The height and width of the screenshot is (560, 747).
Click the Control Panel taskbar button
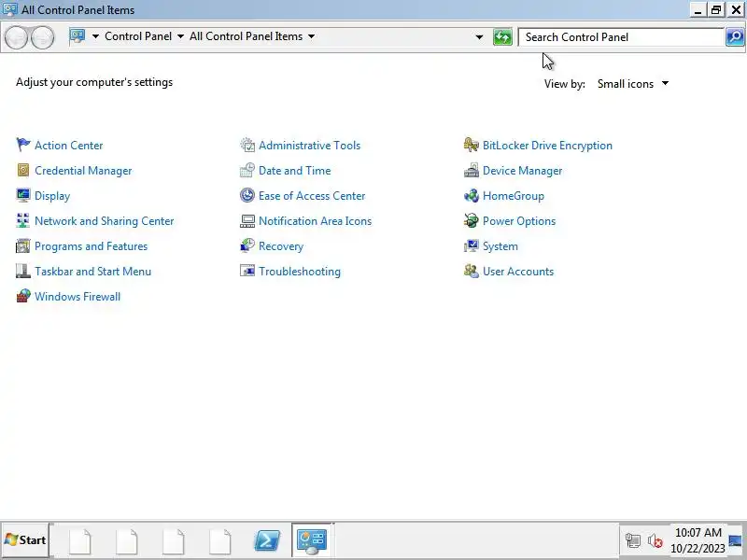tap(312, 540)
